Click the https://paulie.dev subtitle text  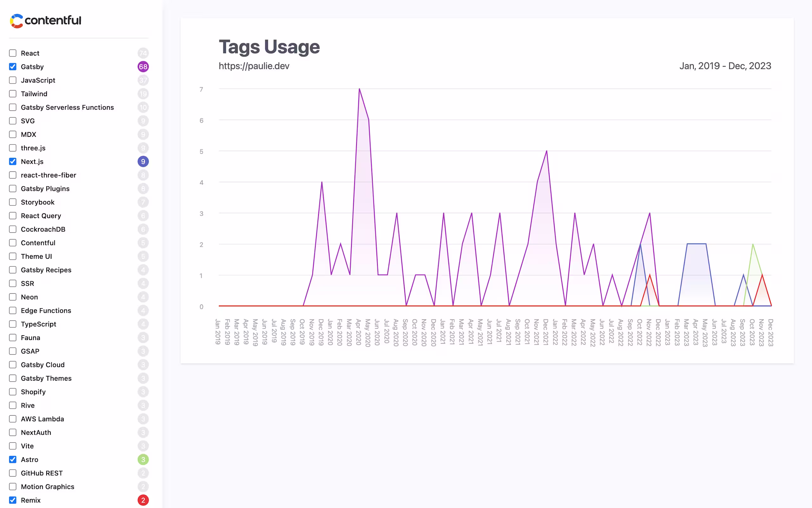(254, 66)
